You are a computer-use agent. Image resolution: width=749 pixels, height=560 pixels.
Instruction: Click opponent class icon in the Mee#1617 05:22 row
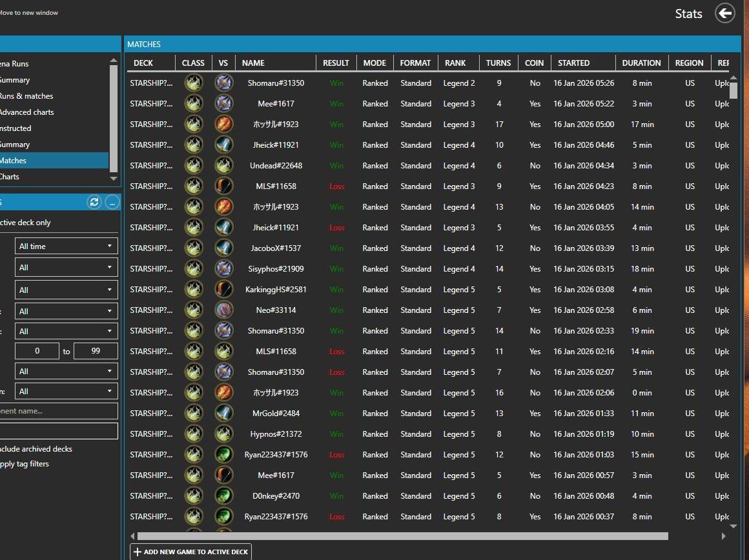(x=224, y=104)
